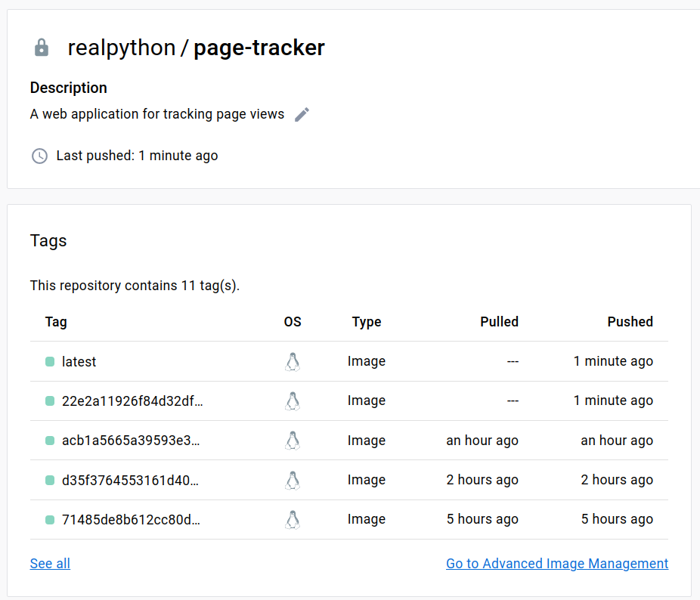The height and width of the screenshot is (600, 700).
Task: Click the padlock icon beside repository name
Action: (41, 47)
